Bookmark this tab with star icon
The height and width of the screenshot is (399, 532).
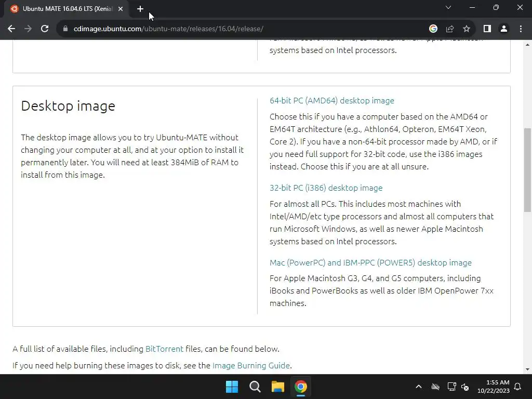[x=467, y=29]
